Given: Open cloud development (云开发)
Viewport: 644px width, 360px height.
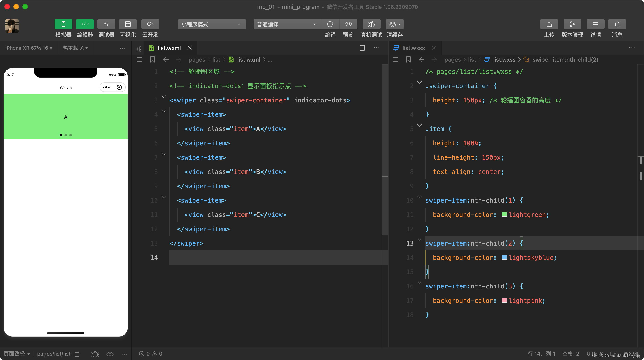Looking at the screenshot, I should tap(150, 24).
